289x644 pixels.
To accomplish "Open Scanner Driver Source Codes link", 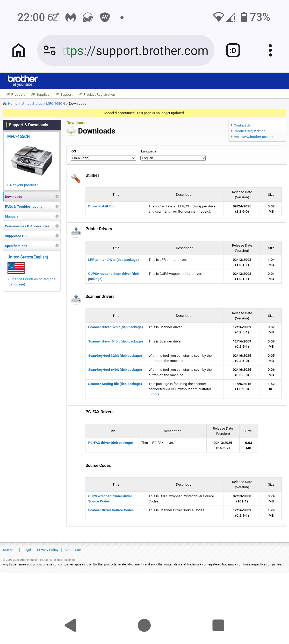I will (x=111, y=510).
